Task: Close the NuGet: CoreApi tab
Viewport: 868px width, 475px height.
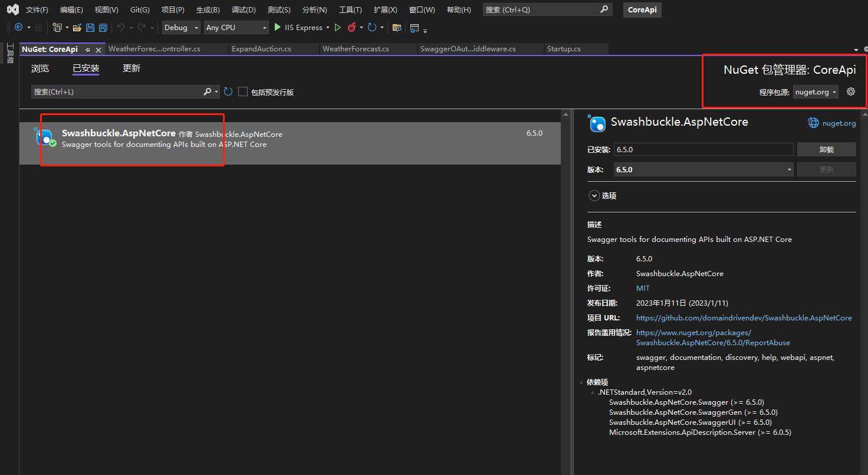Action: (99, 49)
